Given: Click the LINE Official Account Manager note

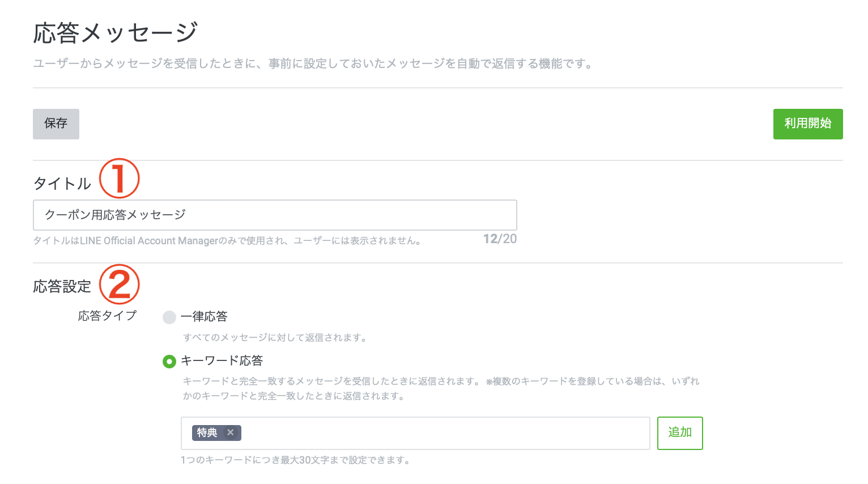Looking at the screenshot, I should click(227, 241).
